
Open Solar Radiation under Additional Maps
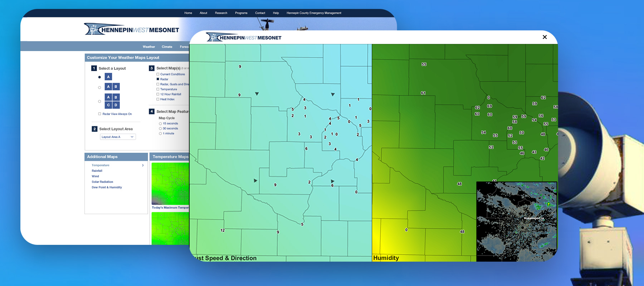(102, 182)
